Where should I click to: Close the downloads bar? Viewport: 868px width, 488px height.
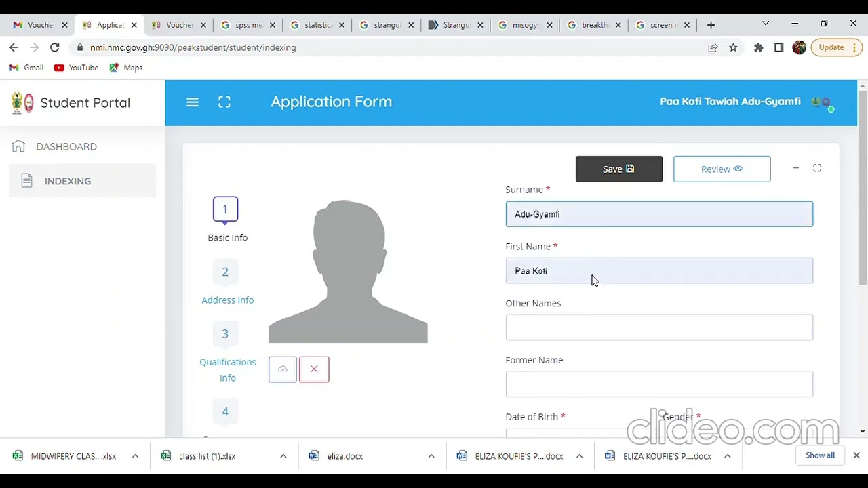(x=856, y=455)
